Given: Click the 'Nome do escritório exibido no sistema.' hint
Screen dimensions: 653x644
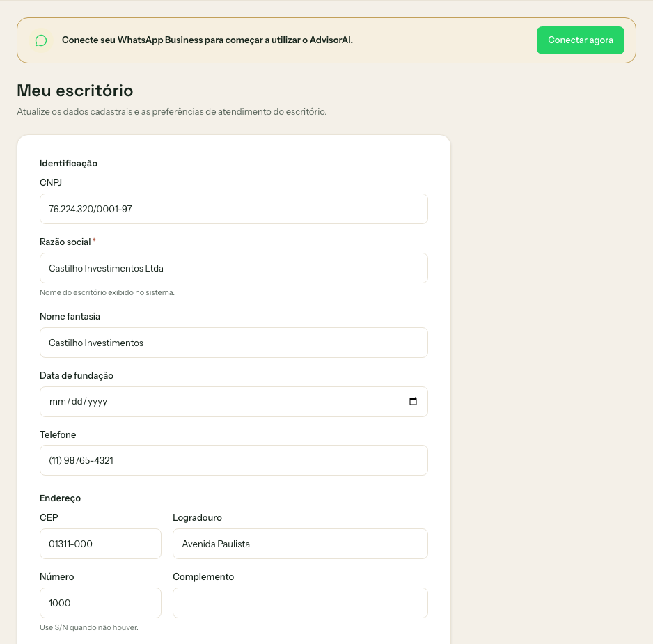Looking at the screenshot, I should (107, 292).
